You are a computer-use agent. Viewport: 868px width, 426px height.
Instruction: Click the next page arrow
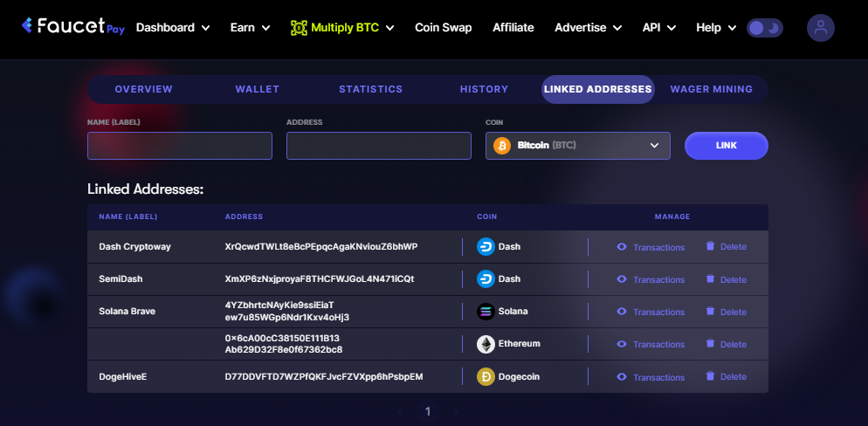coord(456,411)
